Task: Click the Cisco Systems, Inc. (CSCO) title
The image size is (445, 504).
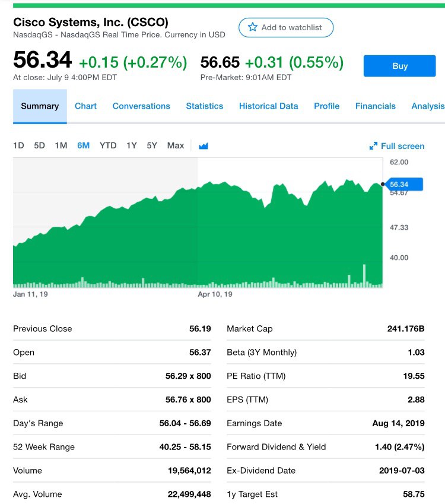Action: (x=91, y=22)
